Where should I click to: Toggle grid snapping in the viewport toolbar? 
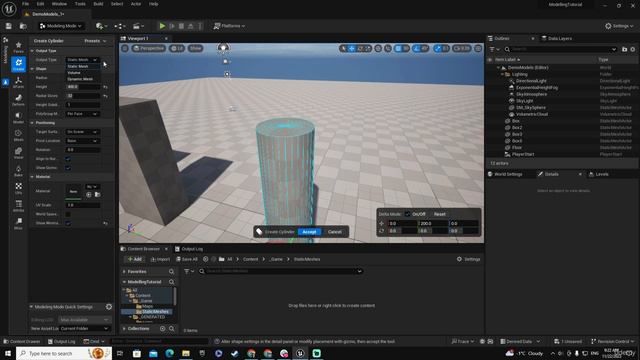coord(398,48)
